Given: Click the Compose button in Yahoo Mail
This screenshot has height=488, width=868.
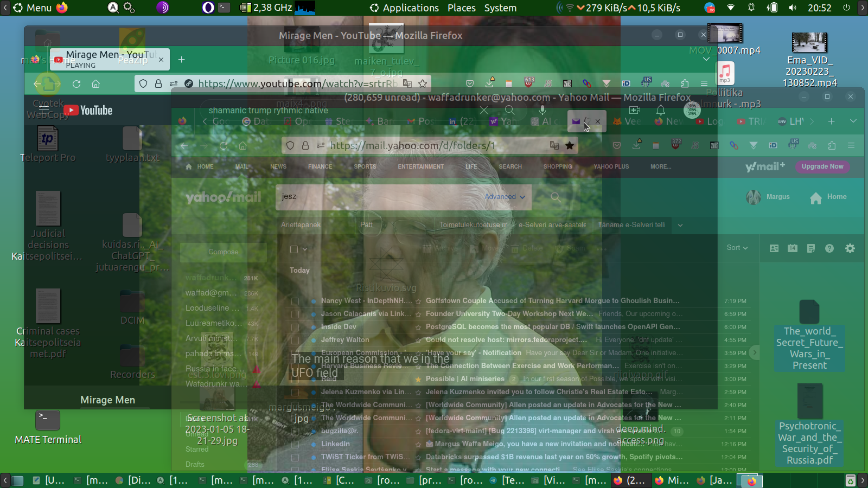Looking at the screenshot, I should click(223, 252).
